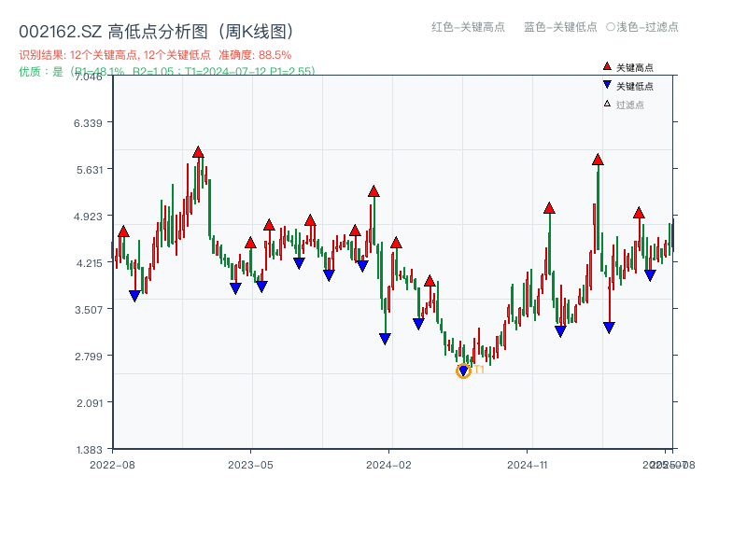The image size is (747, 560).
Task: Expand the 浅色-过滤点 header label
Action: click(643, 28)
